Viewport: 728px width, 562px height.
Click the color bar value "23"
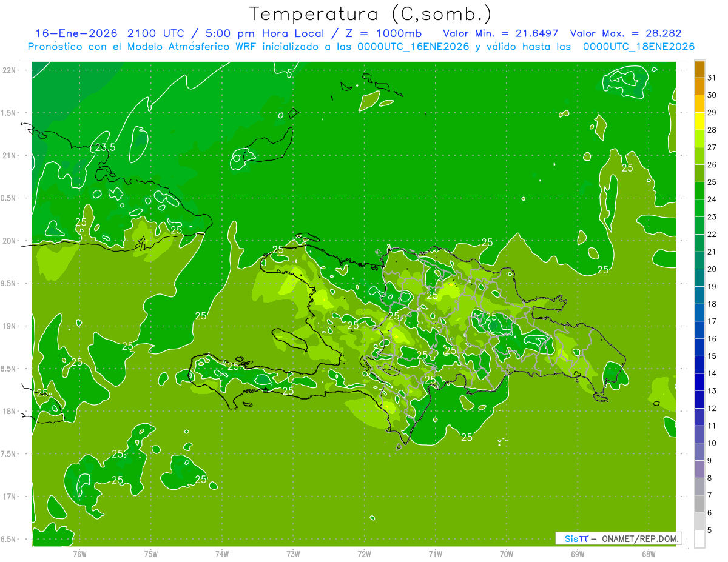pos(712,217)
